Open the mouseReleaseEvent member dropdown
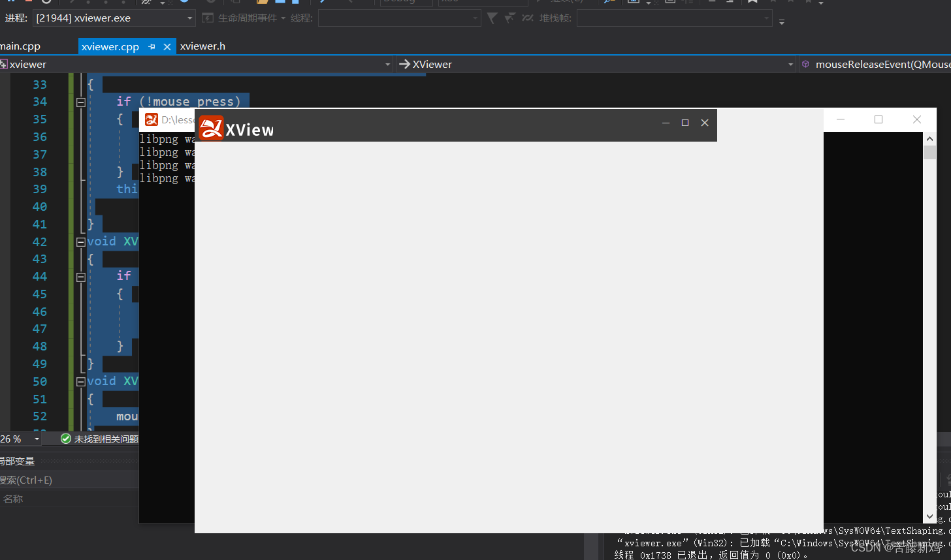This screenshot has width=951, height=560. [x=875, y=64]
